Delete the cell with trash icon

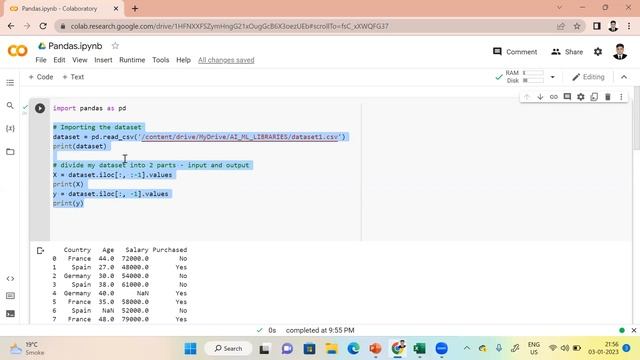(x=607, y=97)
